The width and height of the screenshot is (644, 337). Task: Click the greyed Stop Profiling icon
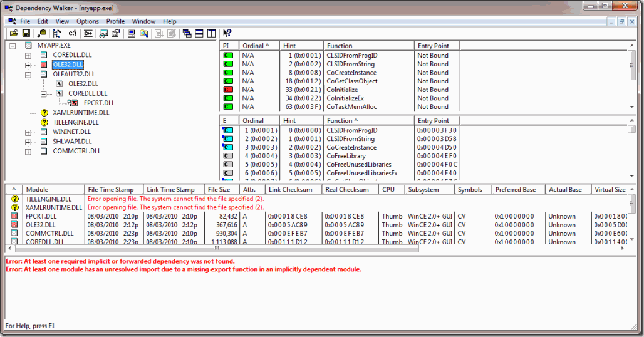(172, 34)
